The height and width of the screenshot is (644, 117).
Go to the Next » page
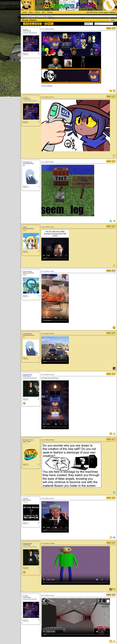tap(50, 24)
